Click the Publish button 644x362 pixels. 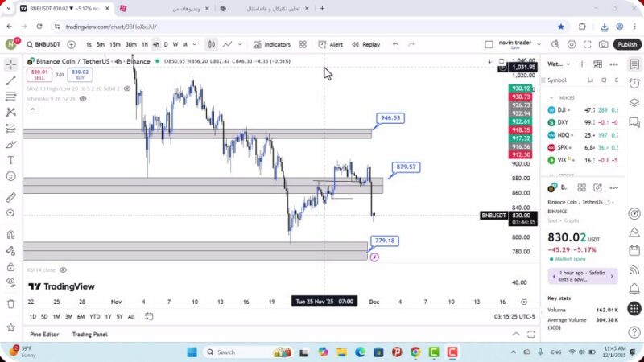pyautogui.click(x=626, y=45)
